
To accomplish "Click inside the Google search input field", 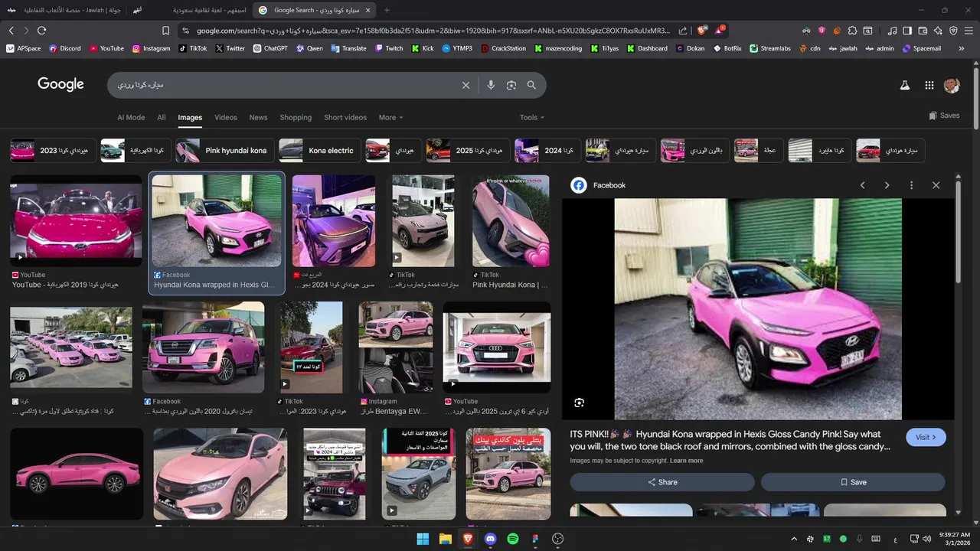I will click(285, 85).
